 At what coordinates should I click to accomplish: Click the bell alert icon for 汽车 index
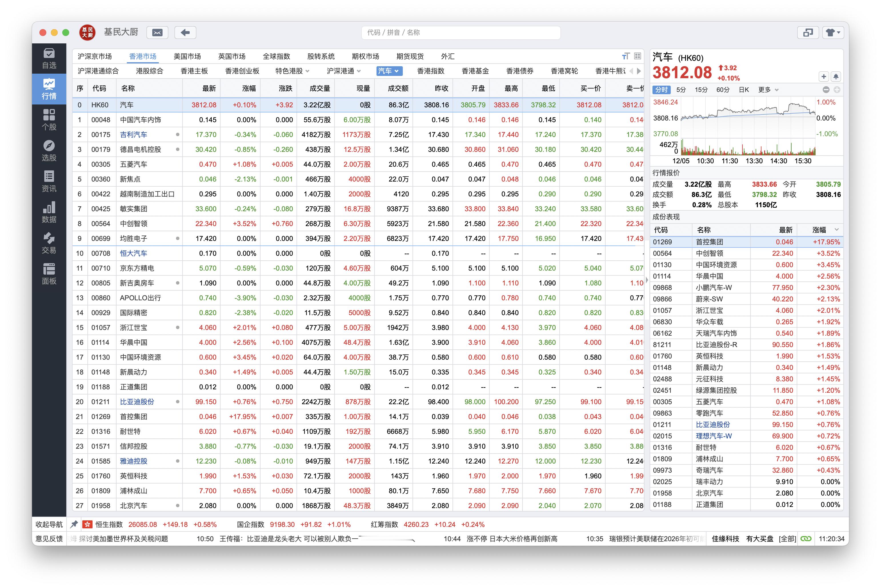pos(836,76)
